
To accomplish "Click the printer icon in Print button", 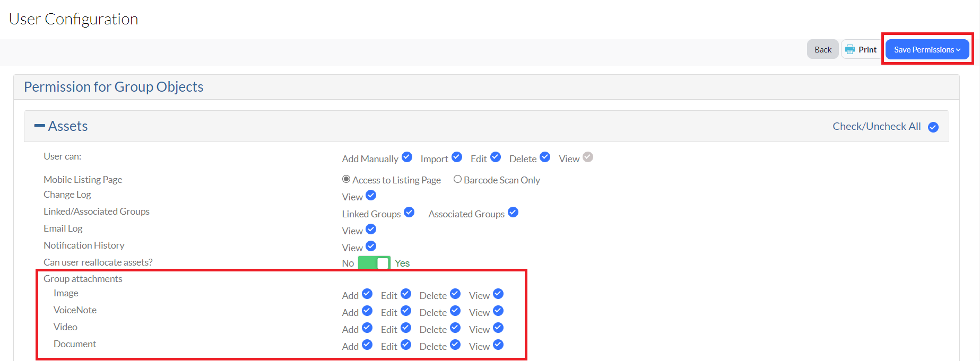I will coord(850,49).
